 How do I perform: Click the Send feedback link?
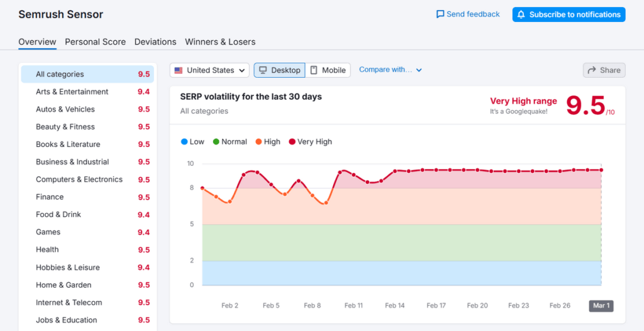(x=468, y=14)
